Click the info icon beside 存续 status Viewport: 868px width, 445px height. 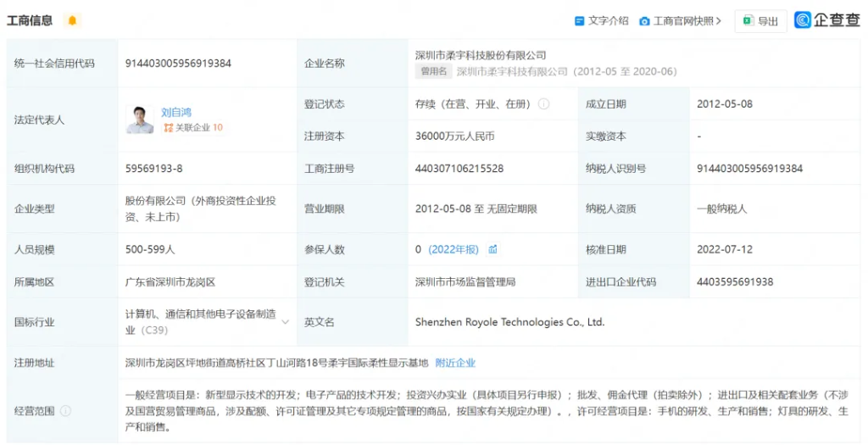tap(543, 103)
